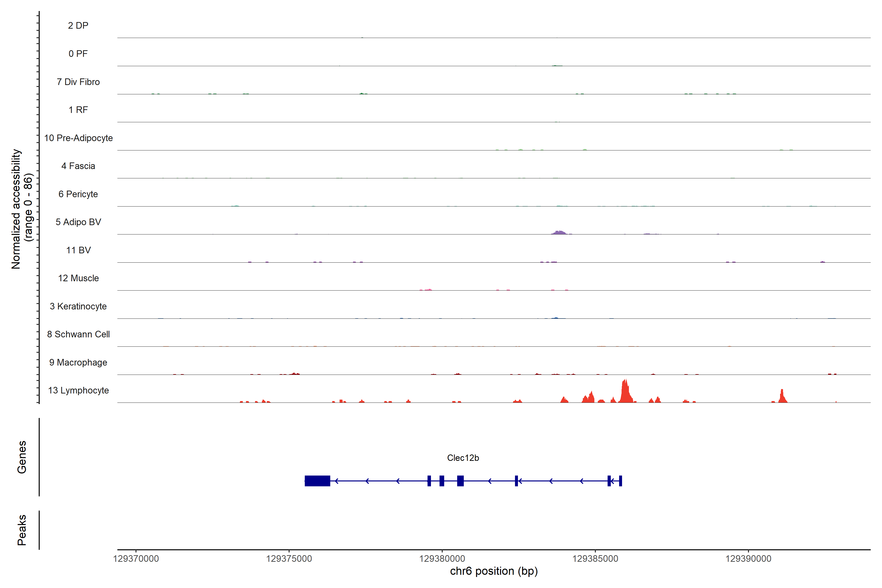Click the 129390000 axis tick label

pos(748,559)
